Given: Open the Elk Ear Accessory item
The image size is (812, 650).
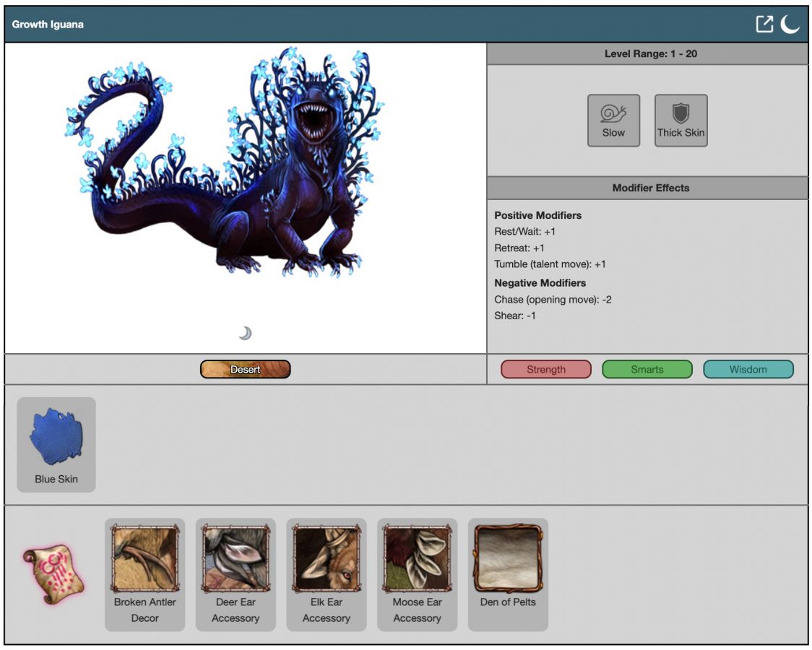Looking at the screenshot, I should click(327, 574).
